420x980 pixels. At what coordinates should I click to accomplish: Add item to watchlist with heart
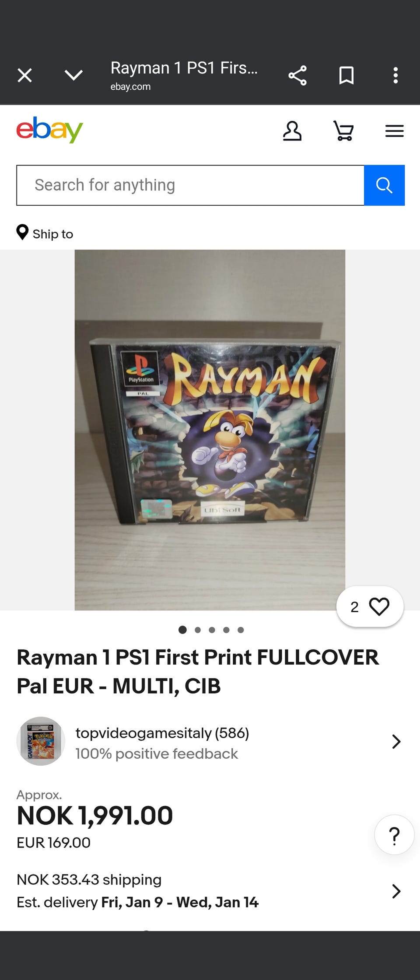click(370, 606)
